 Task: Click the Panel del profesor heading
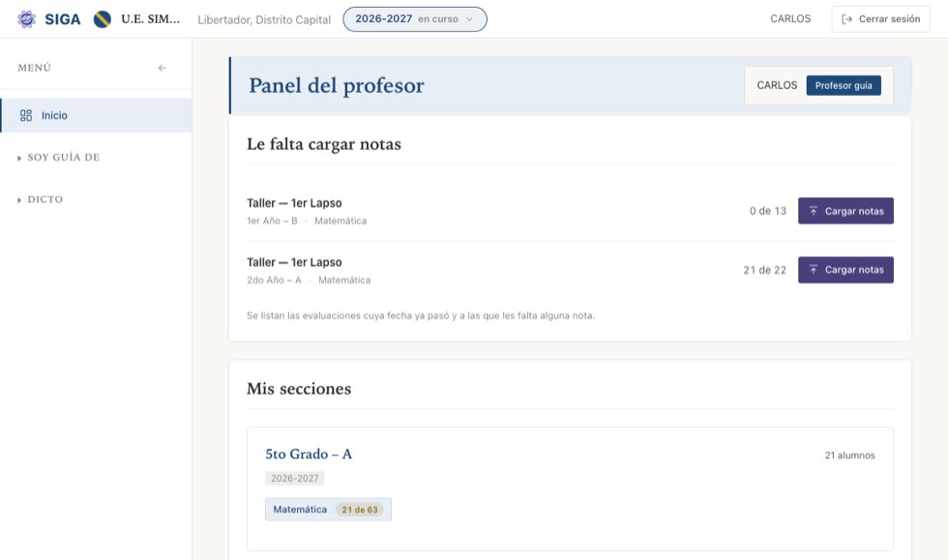tap(337, 86)
